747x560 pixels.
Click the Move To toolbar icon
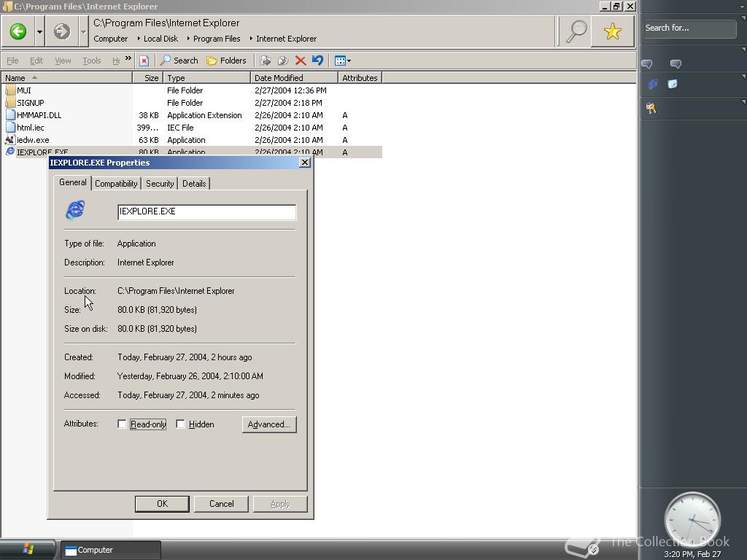266,61
